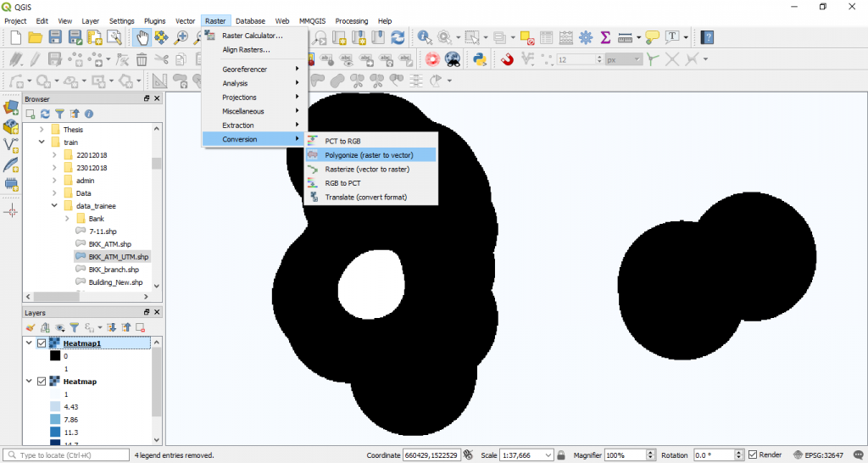Select the Zoom In magnifier tool
Image resolution: width=868 pixels, height=463 pixels.
click(181, 37)
